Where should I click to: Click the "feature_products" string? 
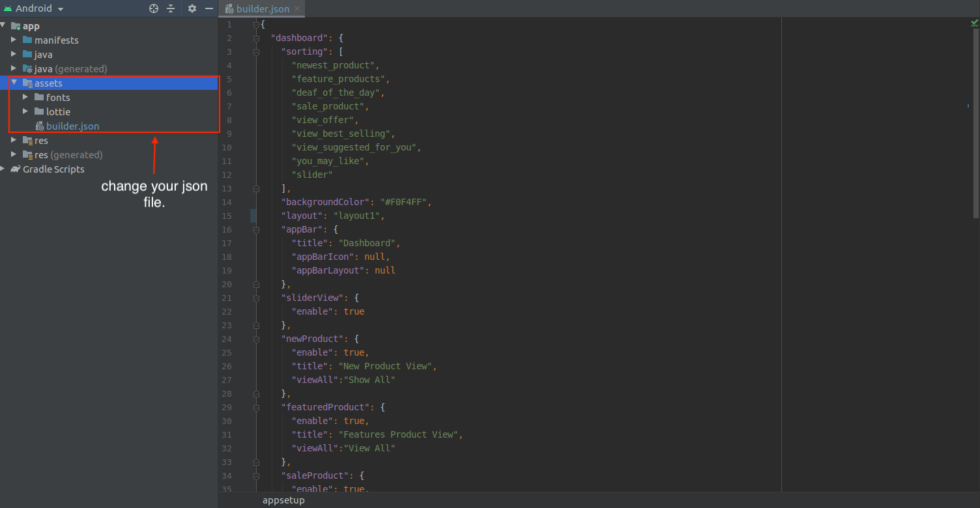coord(338,79)
